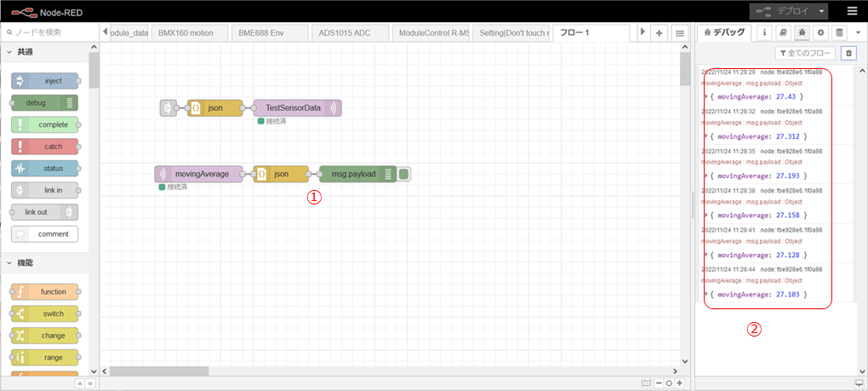Open the help book sidebar icon
The image size is (868, 391).
(784, 32)
